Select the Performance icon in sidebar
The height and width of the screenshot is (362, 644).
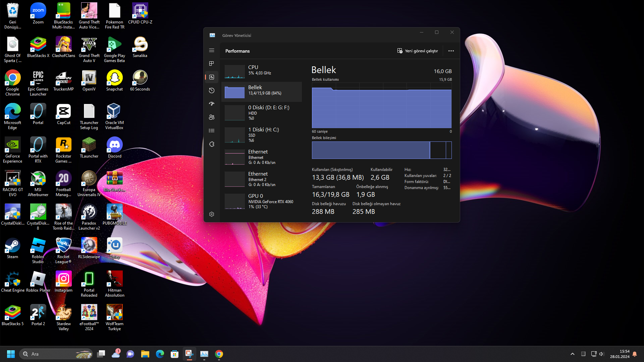(211, 77)
